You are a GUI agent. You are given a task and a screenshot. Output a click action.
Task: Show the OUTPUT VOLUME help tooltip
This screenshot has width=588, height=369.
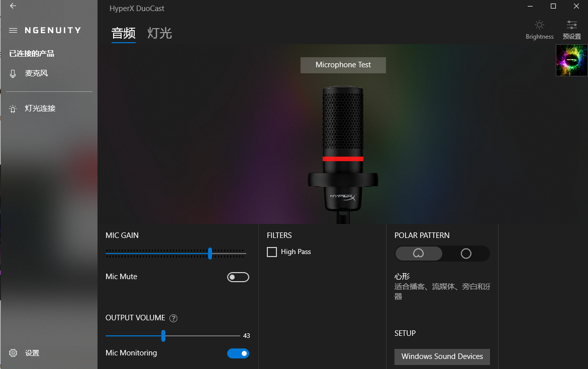tap(173, 318)
